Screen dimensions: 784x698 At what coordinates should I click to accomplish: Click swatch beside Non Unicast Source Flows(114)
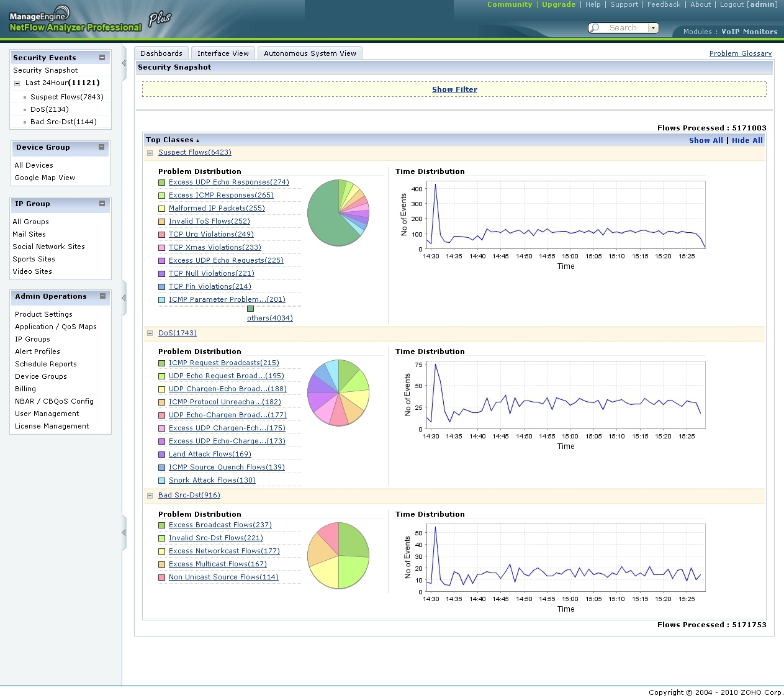(x=161, y=578)
